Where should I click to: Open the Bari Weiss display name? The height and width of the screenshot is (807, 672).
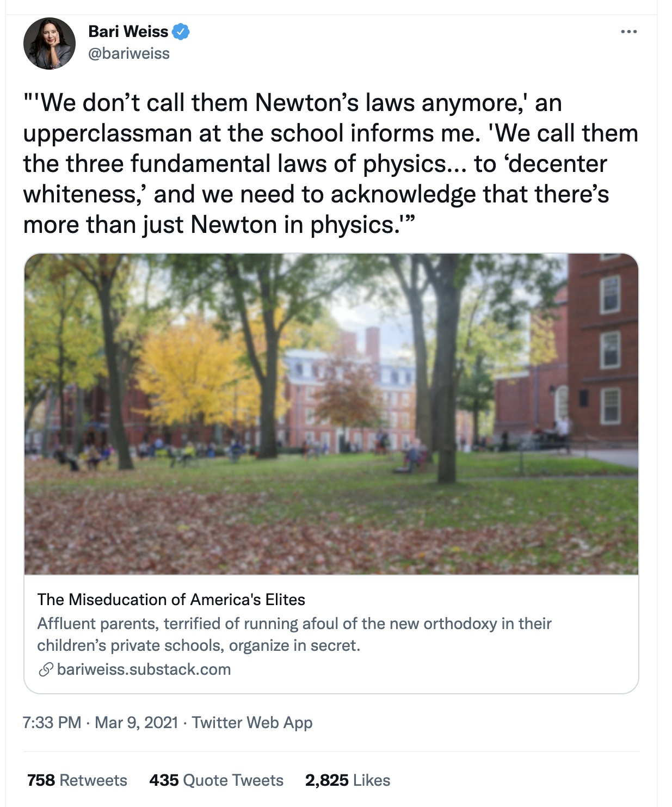[x=128, y=32]
